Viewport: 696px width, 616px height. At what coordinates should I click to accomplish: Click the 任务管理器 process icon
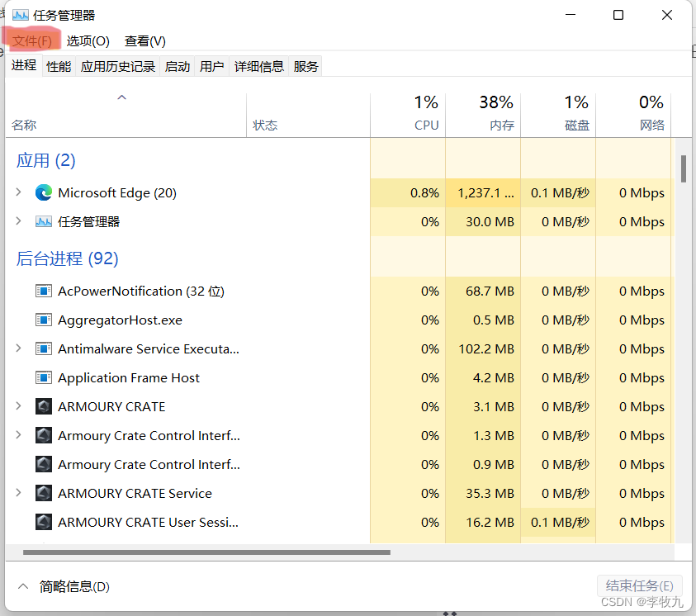click(x=44, y=221)
